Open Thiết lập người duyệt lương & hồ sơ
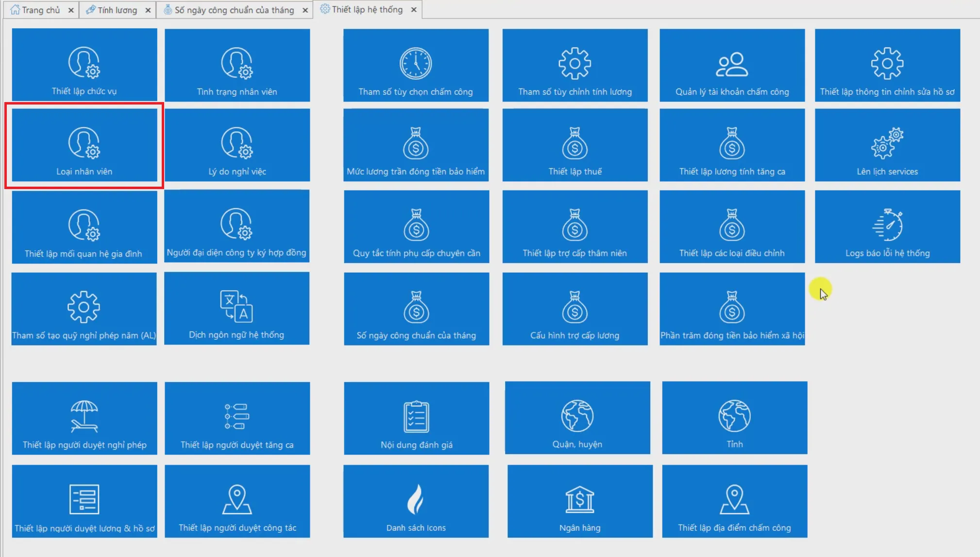The width and height of the screenshot is (980, 557). click(84, 501)
